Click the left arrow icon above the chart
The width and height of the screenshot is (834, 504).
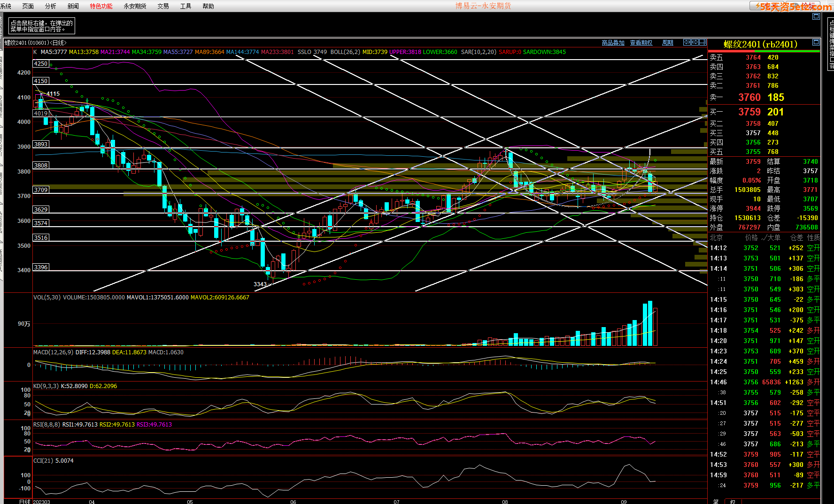tap(687, 42)
